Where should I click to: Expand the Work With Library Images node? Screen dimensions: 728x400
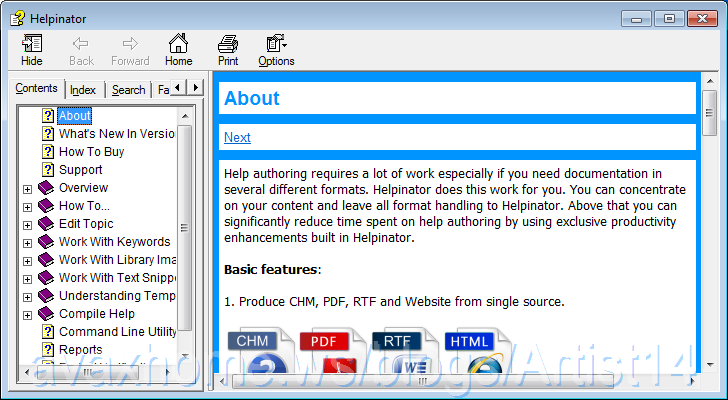point(27,261)
